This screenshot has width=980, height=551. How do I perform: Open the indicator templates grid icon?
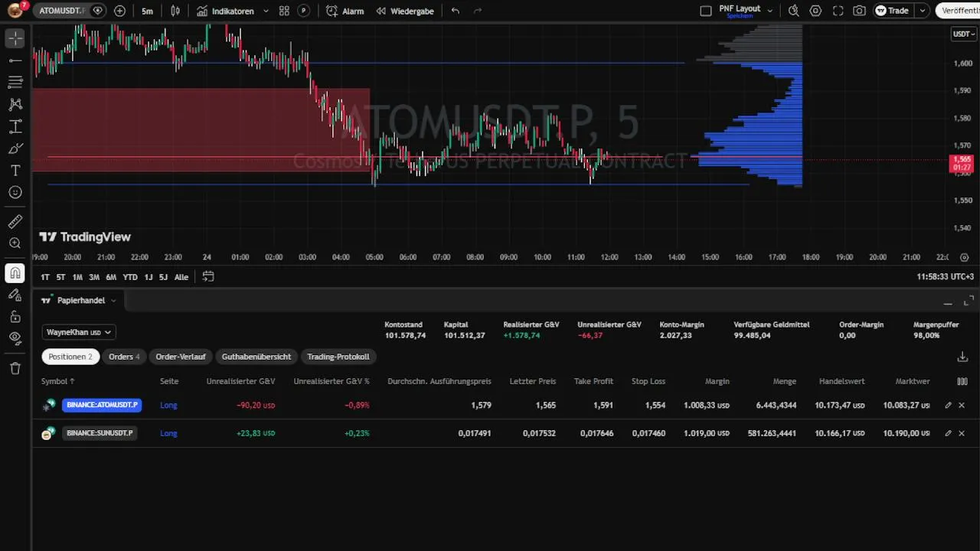(284, 11)
